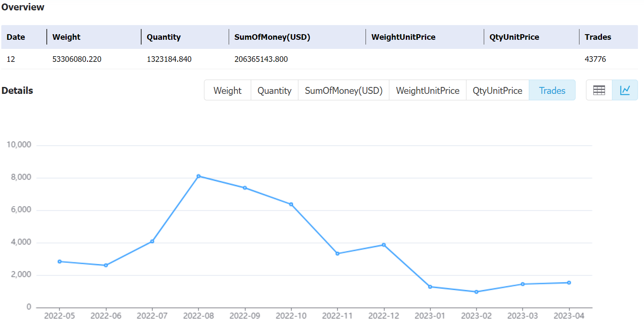Viewport: 644px width, 327px height.
Task: Click the quantity value 1323184.840
Action: tap(169, 59)
